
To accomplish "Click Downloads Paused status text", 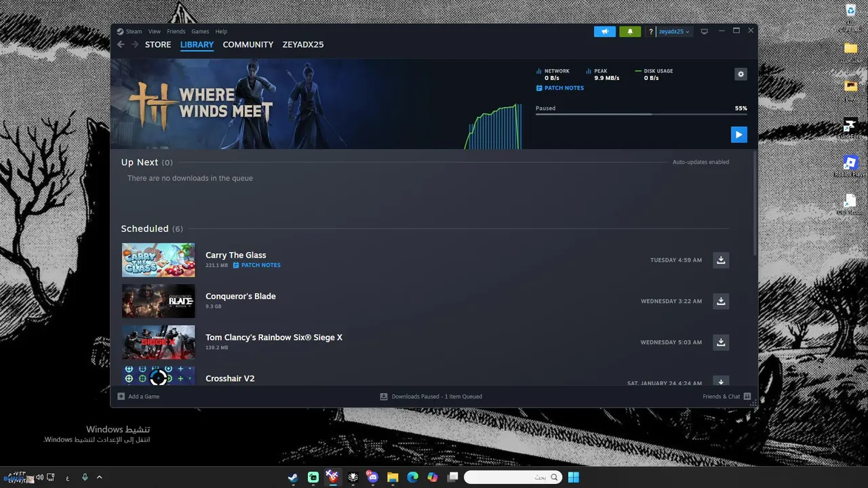I will (x=431, y=396).
